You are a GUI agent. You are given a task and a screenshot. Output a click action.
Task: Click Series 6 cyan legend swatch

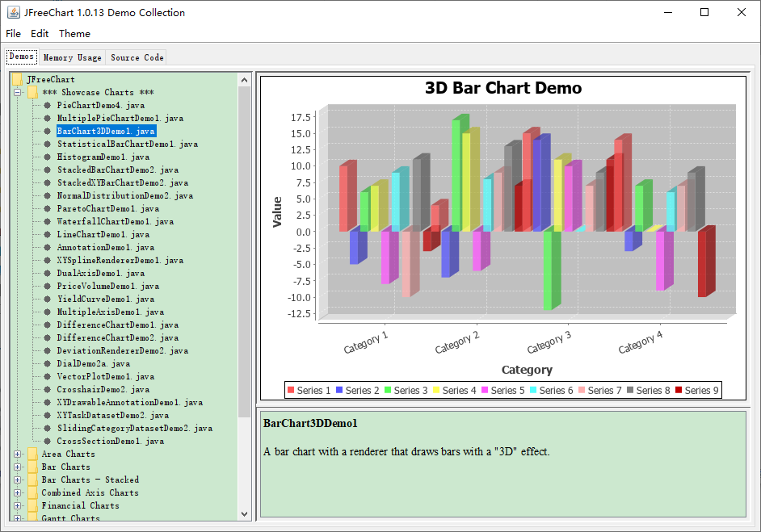click(533, 390)
